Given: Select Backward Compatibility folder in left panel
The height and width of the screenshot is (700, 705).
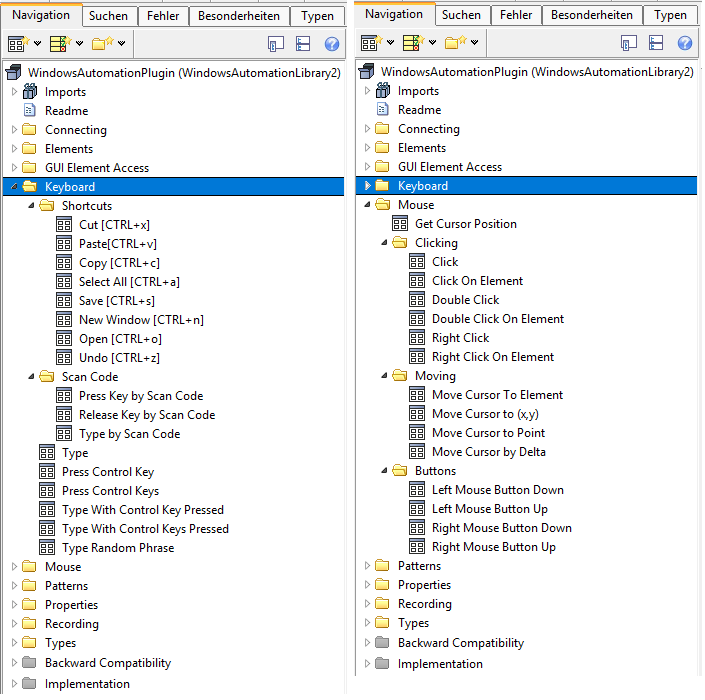Looking at the screenshot, I should (x=107, y=663).
